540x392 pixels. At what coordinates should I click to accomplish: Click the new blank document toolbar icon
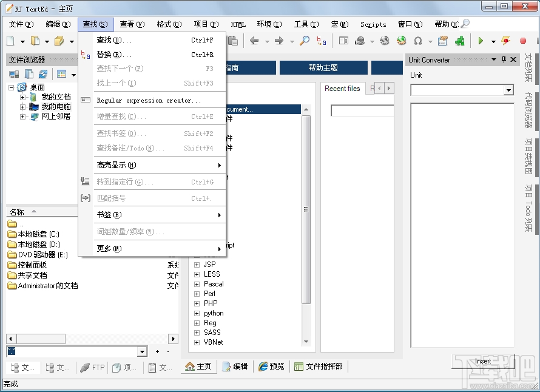click(11, 41)
